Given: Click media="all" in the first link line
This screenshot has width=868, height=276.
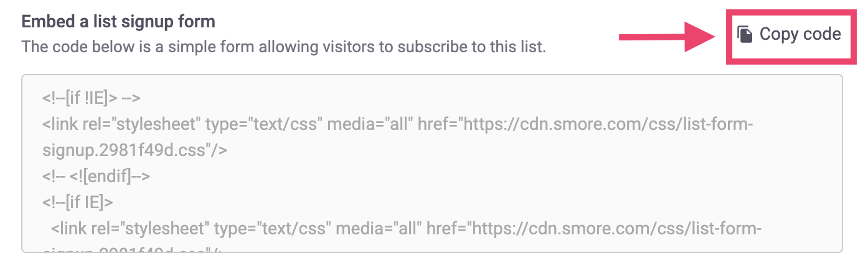Looking at the screenshot, I should (x=367, y=124).
